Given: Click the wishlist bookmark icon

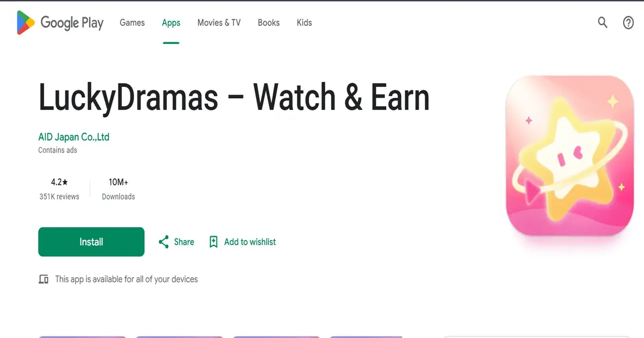Looking at the screenshot, I should [x=214, y=242].
